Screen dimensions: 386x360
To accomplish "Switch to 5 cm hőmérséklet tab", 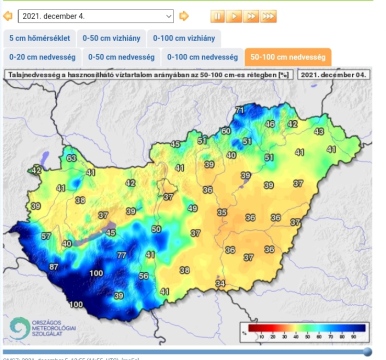I will (x=40, y=38).
